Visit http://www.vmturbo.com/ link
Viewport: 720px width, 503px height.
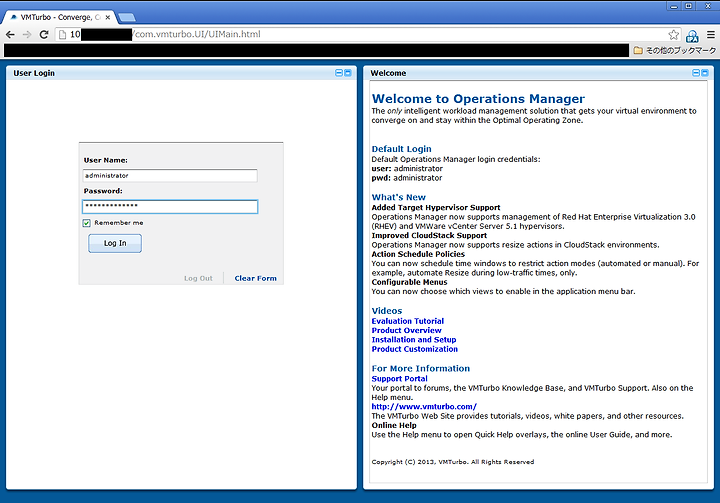(424, 407)
